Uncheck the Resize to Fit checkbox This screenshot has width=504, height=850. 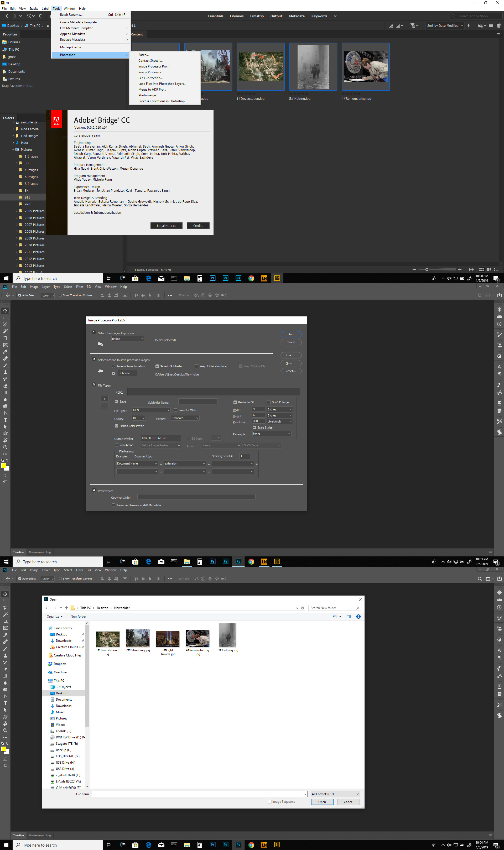click(235, 402)
